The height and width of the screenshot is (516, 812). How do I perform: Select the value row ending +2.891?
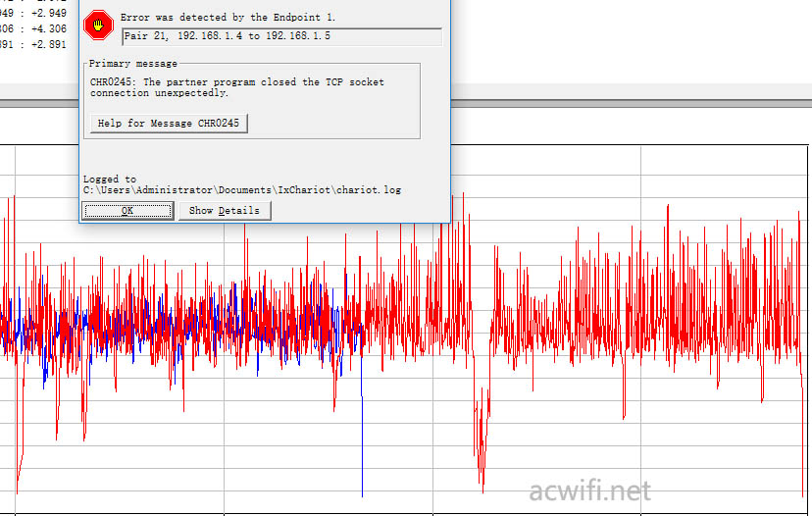click(x=33, y=44)
